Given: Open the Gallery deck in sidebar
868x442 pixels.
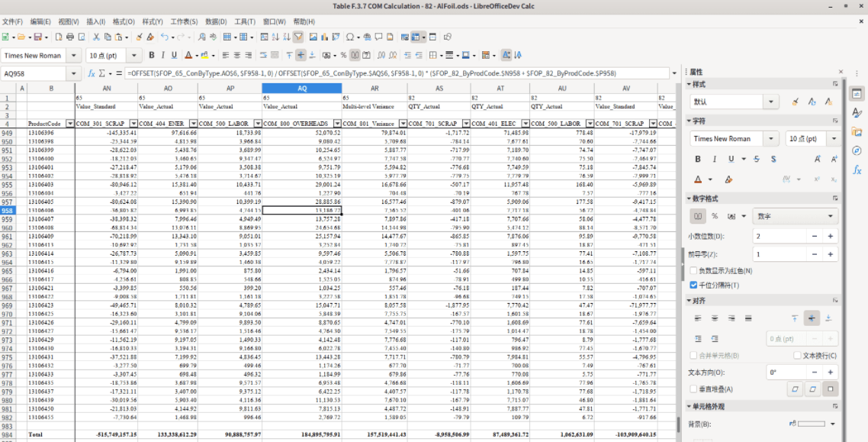Looking at the screenshot, I should [x=857, y=131].
